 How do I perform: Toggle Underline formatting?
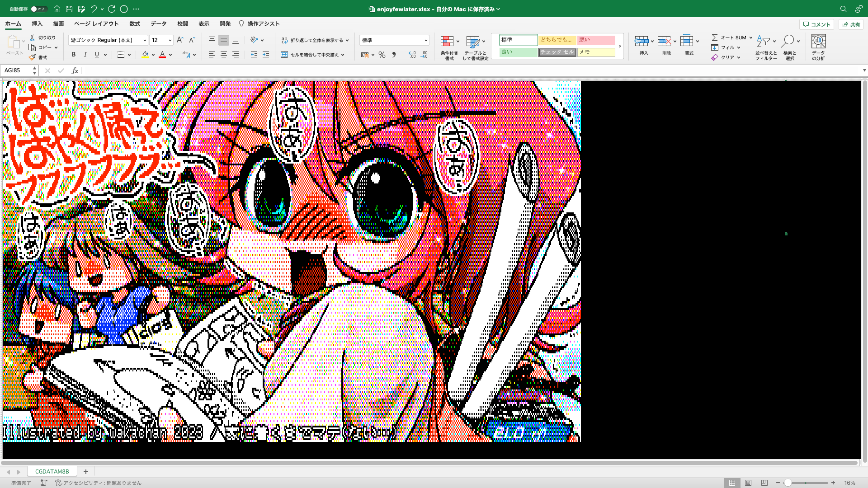[x=97, y=54]
